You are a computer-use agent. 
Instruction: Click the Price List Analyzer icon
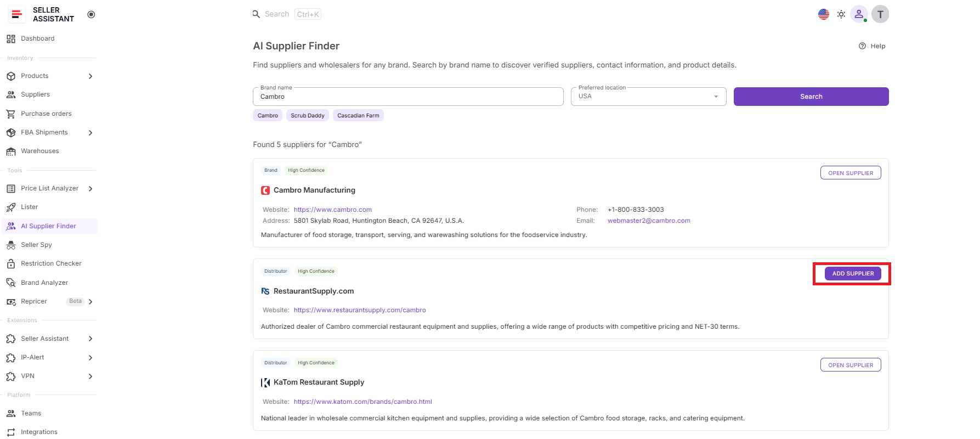[11, 189]
